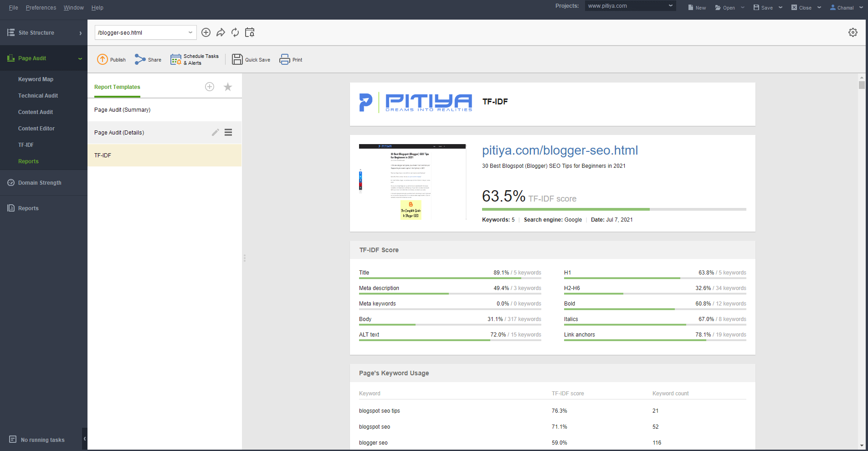
Task: Click the Pitiya logo in report header
Action: point(416,102)
